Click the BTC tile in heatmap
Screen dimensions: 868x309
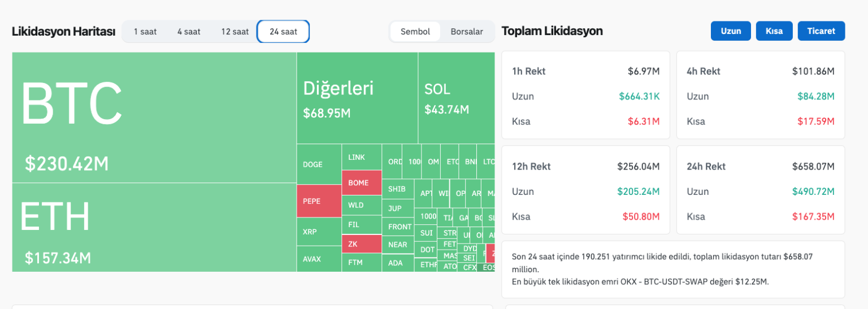154,117
